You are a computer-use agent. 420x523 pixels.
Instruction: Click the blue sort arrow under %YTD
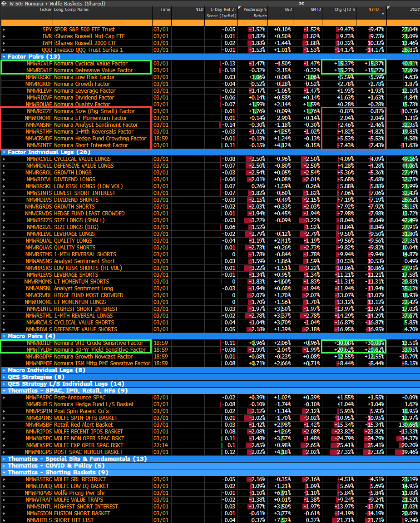click(x=383, y=13)
